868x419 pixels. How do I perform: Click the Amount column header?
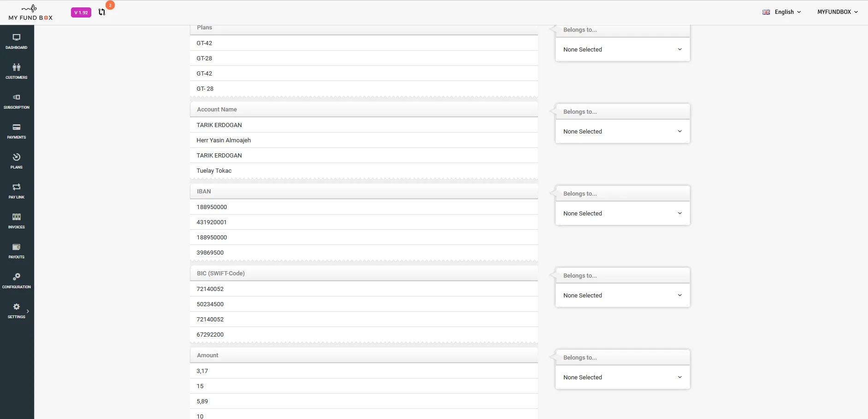coord(364,355)
